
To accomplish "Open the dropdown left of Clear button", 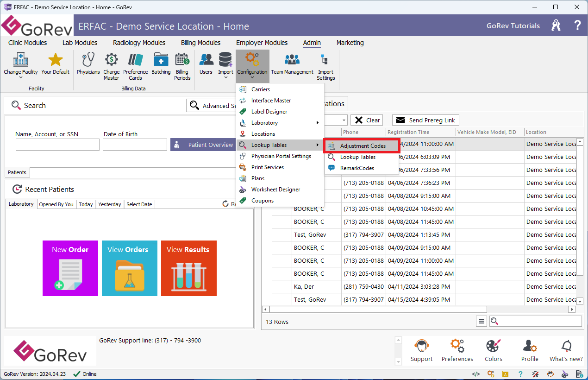I will tap(343, 120).
